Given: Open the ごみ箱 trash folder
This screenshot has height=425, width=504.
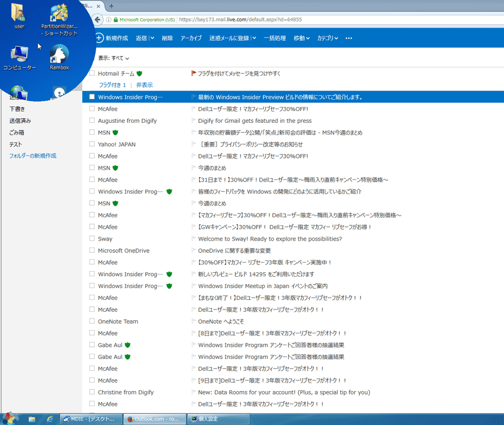Looking at the screenshot, I should [x=17, y=132].
